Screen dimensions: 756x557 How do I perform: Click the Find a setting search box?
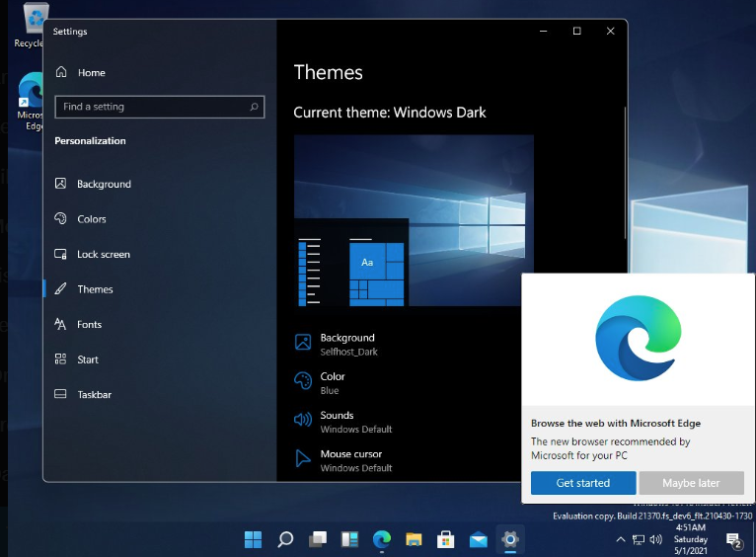153,107
